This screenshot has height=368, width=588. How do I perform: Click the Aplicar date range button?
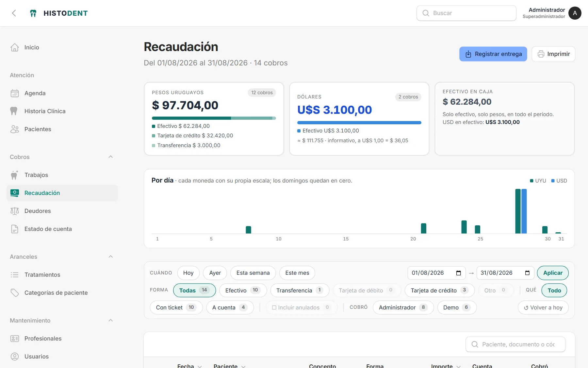pos(553,273)
